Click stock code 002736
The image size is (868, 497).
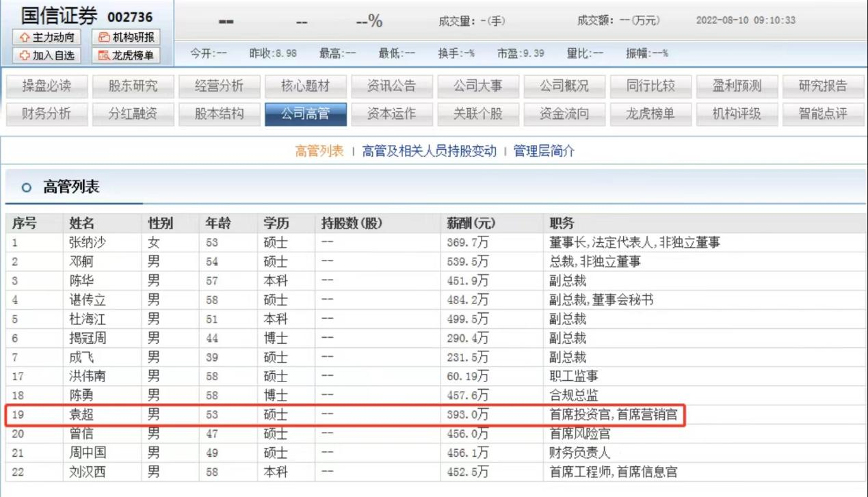[x=130, y=16]
